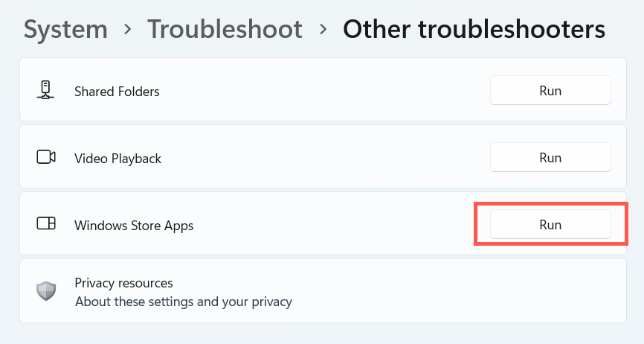The height and width of the screenshot is (344, 644).
Task: Run the Video Playback troubleshooter
Action: pyautogui.click(x=550, y=157)
